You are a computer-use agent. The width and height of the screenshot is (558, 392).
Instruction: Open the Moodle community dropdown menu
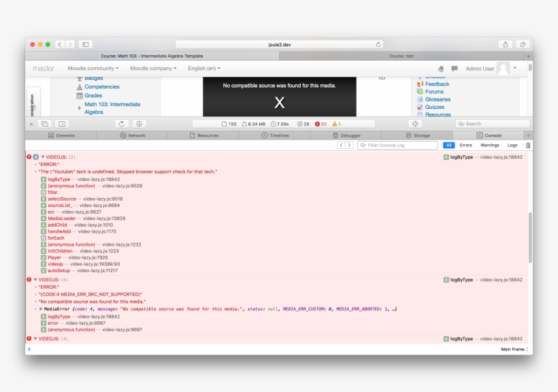[93, 69]
